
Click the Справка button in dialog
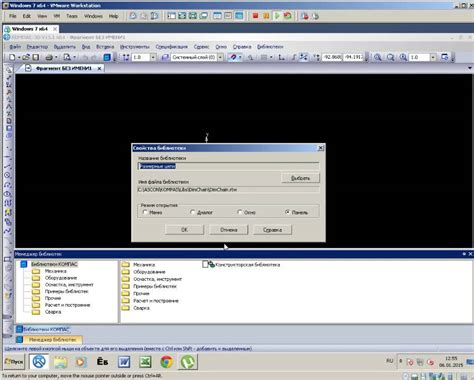pos(273,230)
